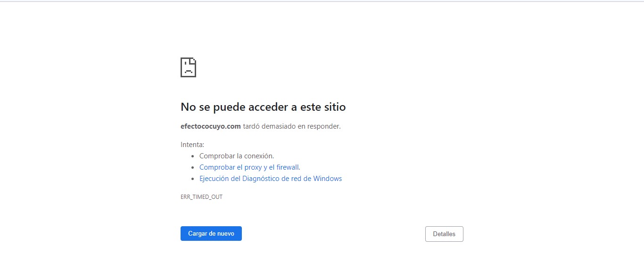Open the Detalles button

(x=444, y=234)
